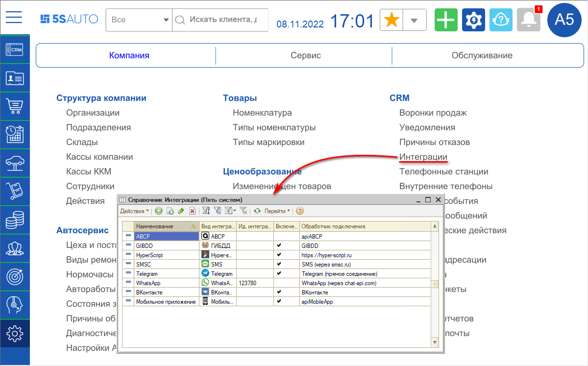Toggle the Включено check for GIBDD row
The height and width of the screenshot is (366, 588).
coord(279,245)
